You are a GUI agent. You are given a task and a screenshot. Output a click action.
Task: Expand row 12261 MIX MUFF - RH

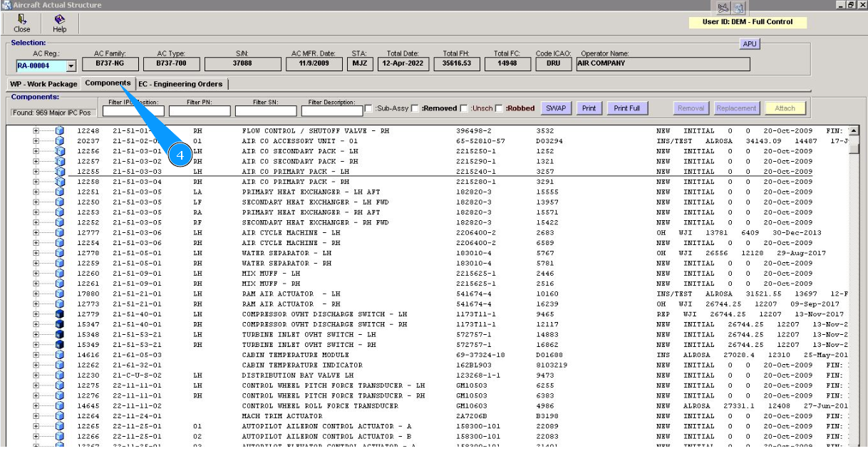click(x=36, y=284)
